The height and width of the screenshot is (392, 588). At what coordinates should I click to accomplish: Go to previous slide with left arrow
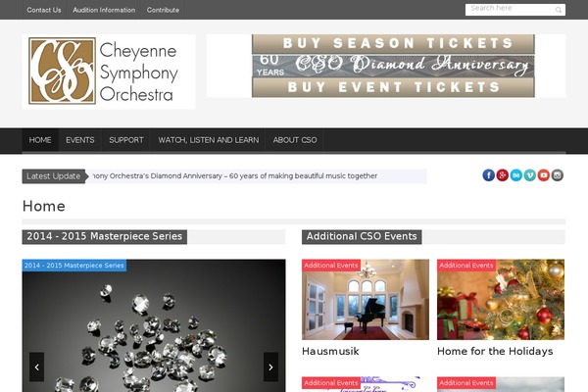(37, 367)
